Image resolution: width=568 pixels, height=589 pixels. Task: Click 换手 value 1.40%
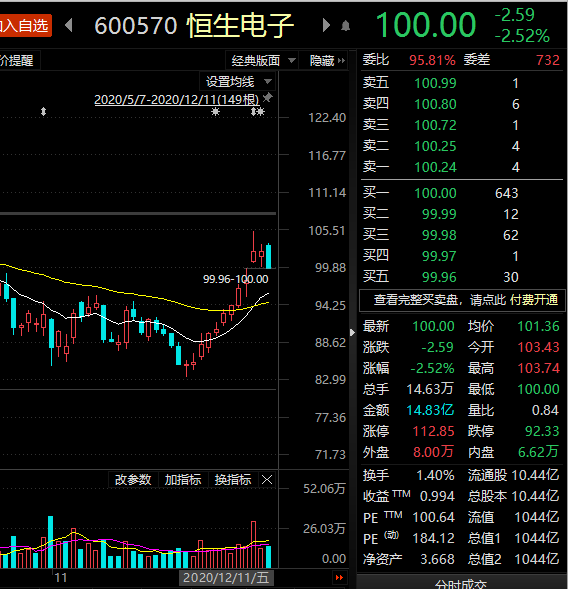[x=435, y=476]
